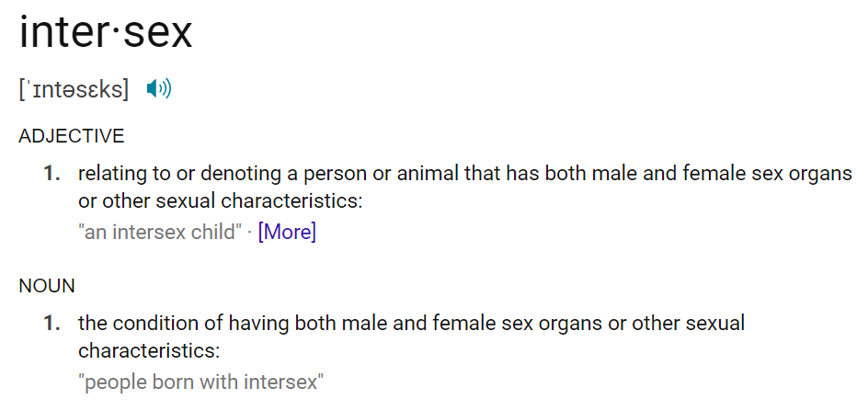Click the ADJECTIVE part-of-speech heading
868x411 pixels.
(72, 136)
